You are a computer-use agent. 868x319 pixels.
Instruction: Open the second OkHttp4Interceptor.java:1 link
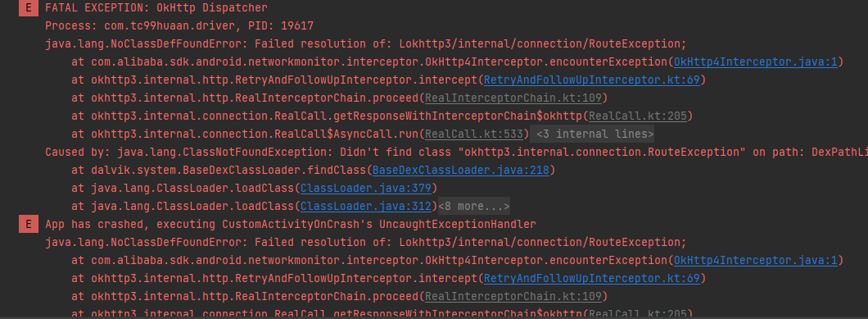click(x=755, y=260)
